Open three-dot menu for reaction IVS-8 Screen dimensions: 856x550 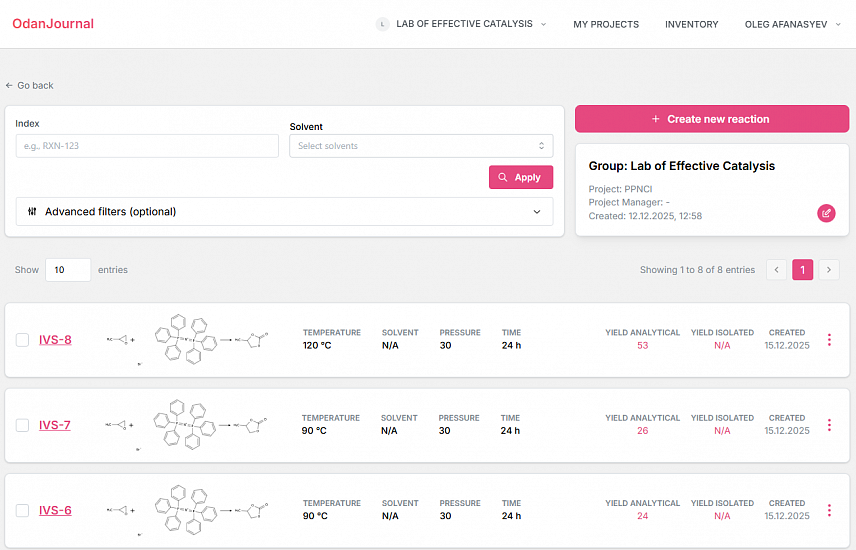[x=829, y=340]
